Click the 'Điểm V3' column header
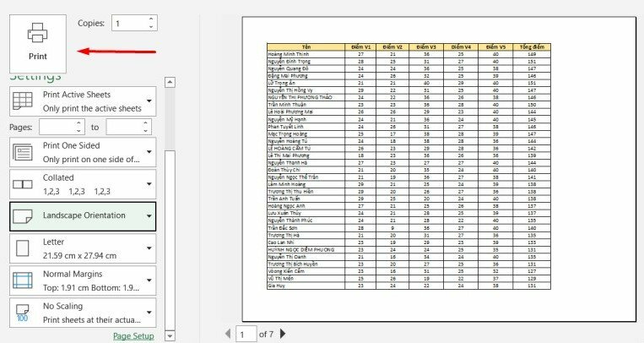The height and width of the screenshot is (343, 644). [x=426, y=46]
